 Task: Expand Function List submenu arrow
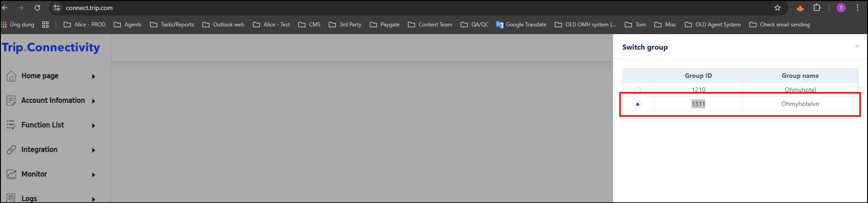[94, 126]
